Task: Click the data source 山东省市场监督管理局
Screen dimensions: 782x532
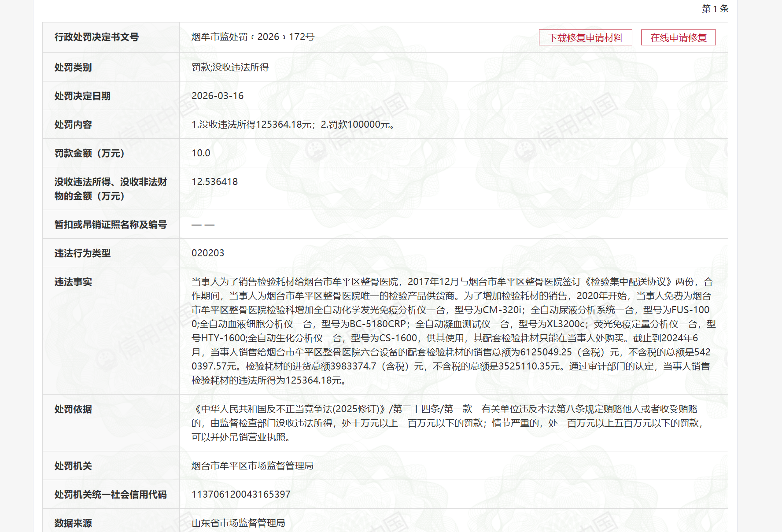Action: 238,523
